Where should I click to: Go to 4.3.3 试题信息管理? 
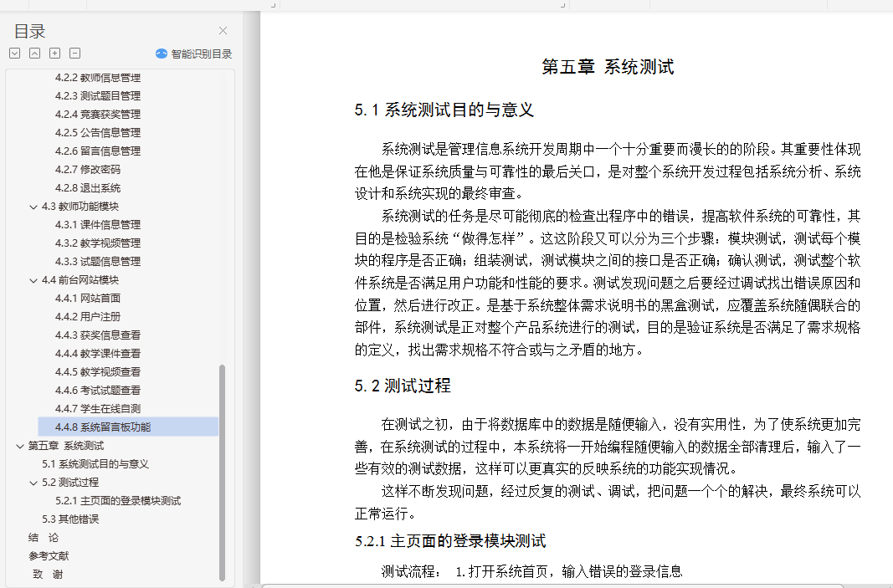[98, 261]
